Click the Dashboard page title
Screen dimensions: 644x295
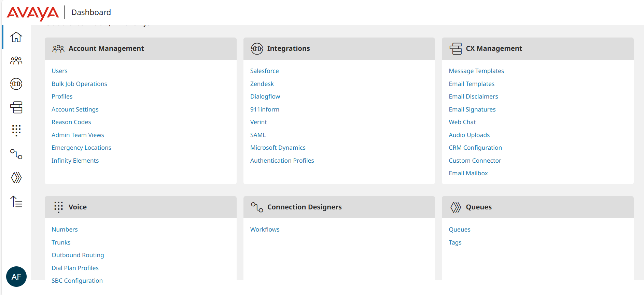click(91, 12)
